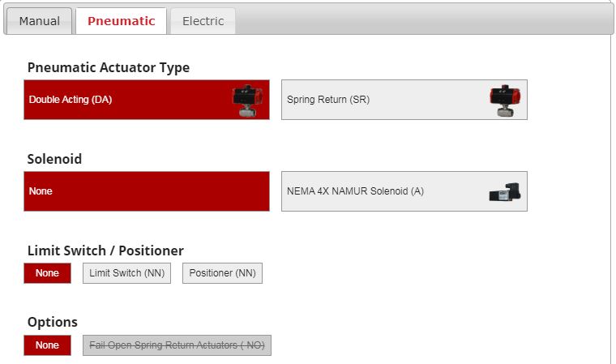
Task: Select the Pneumatic tab
Action: (121, 21)
